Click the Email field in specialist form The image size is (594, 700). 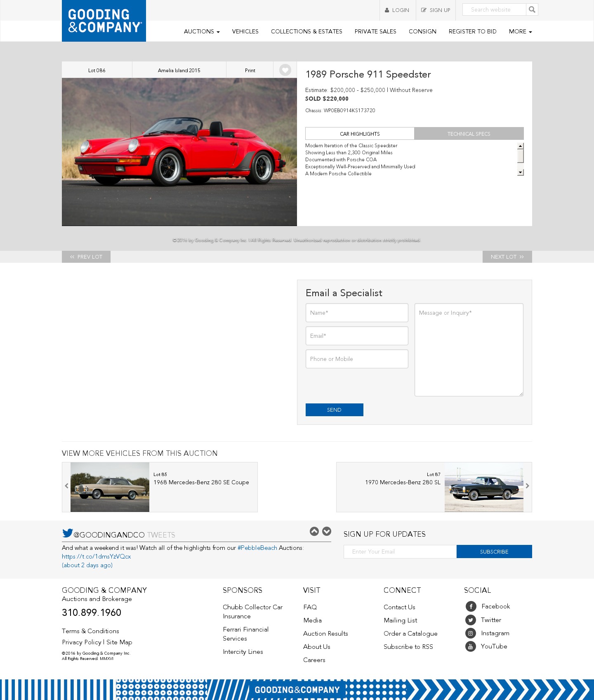357,336
